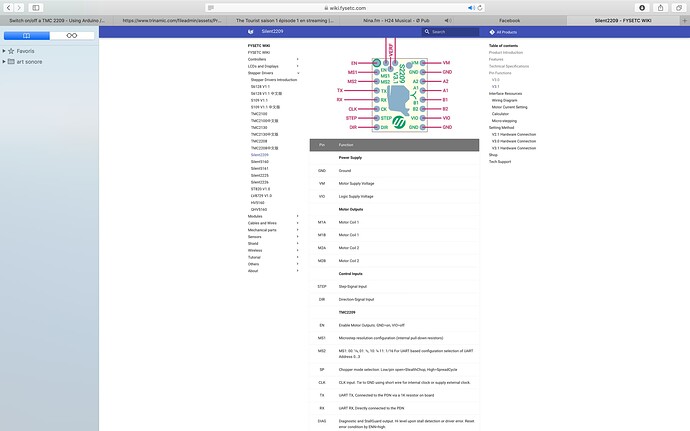Click the Share button in Safari toolbar
The width and height of the screenshot is (690, 431).
tap(661, 7)
